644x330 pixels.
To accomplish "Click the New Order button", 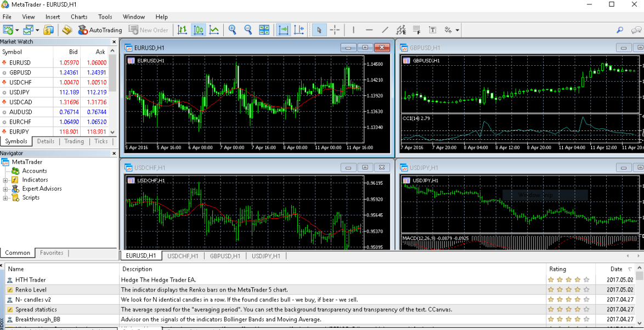I will (148, 30).
